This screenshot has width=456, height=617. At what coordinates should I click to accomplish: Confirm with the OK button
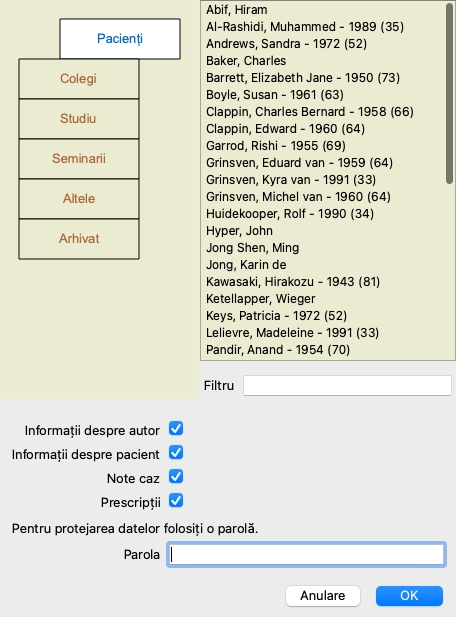(409, 596)
